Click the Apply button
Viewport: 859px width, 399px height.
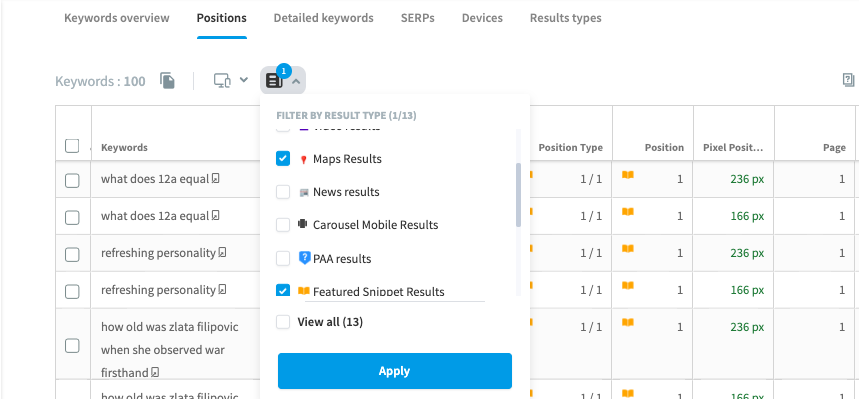tap(394, 371)
